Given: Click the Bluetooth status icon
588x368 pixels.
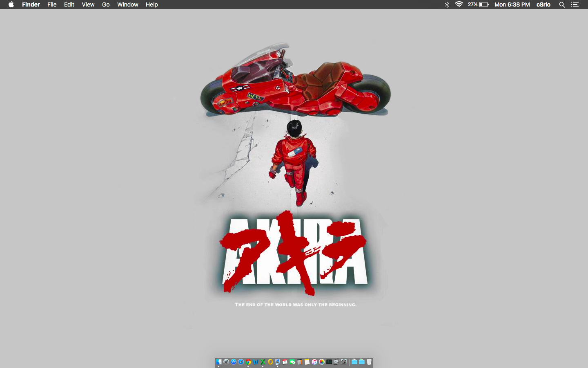Looking at the screenshot, I should (x=447, y=4).
